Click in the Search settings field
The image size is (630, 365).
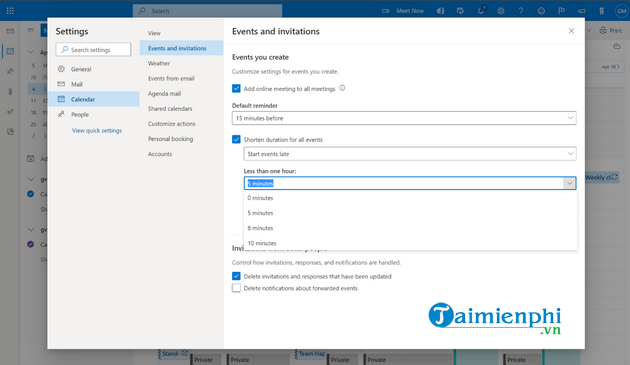[93, 49]
